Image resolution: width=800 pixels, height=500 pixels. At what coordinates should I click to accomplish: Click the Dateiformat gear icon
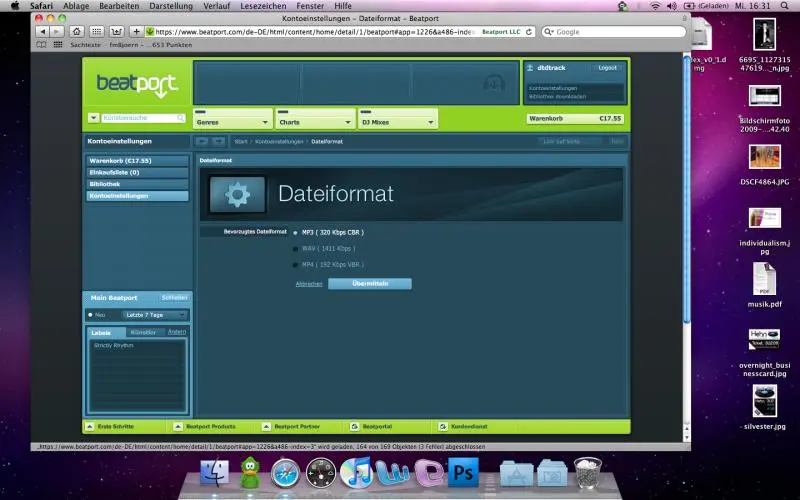coord(237,194)
